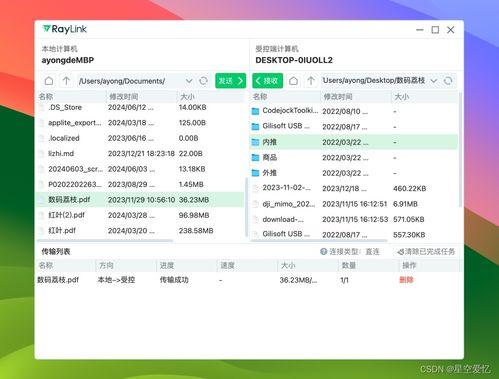This screenshot has height=379, width=499.
Task: Click the RayLink logo
Action: [x=65, y=29]
